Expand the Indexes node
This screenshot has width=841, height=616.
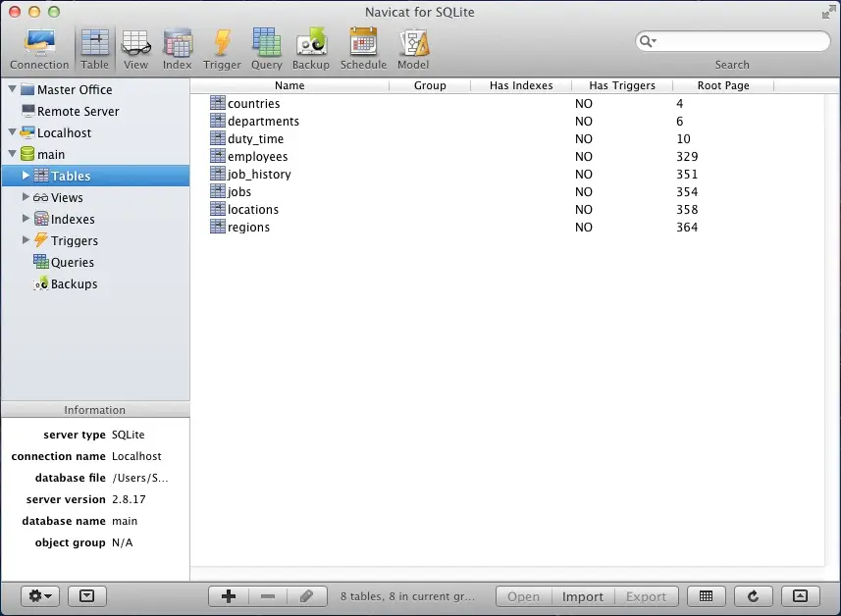click(26, 218)
